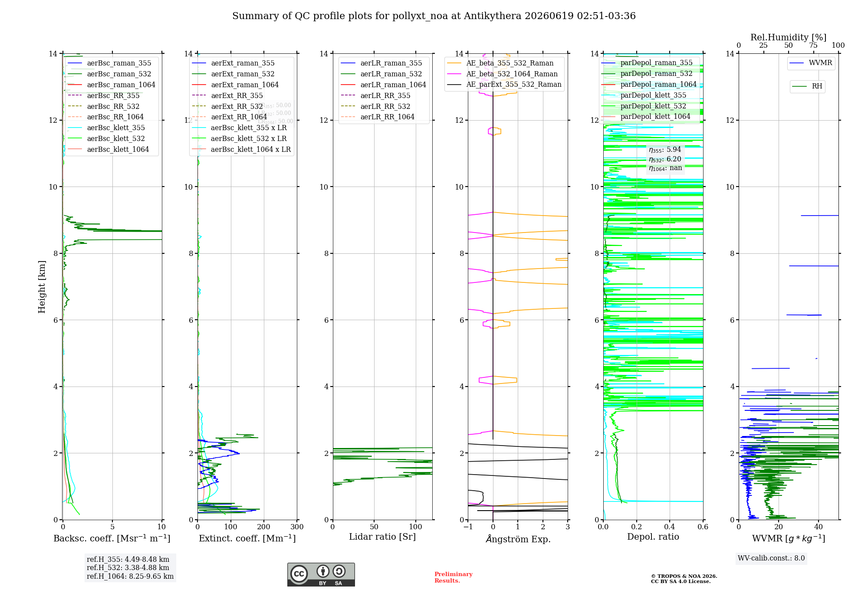Select legend entry aerBsc_klett_532 x LR
The width and height of the screenshot is (868, 590).
click(240, 139)
